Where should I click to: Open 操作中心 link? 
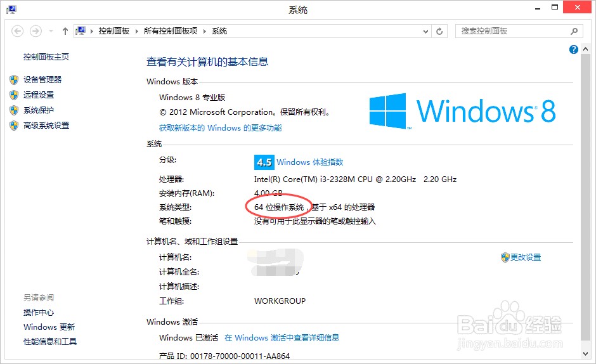tap(39, 313)
